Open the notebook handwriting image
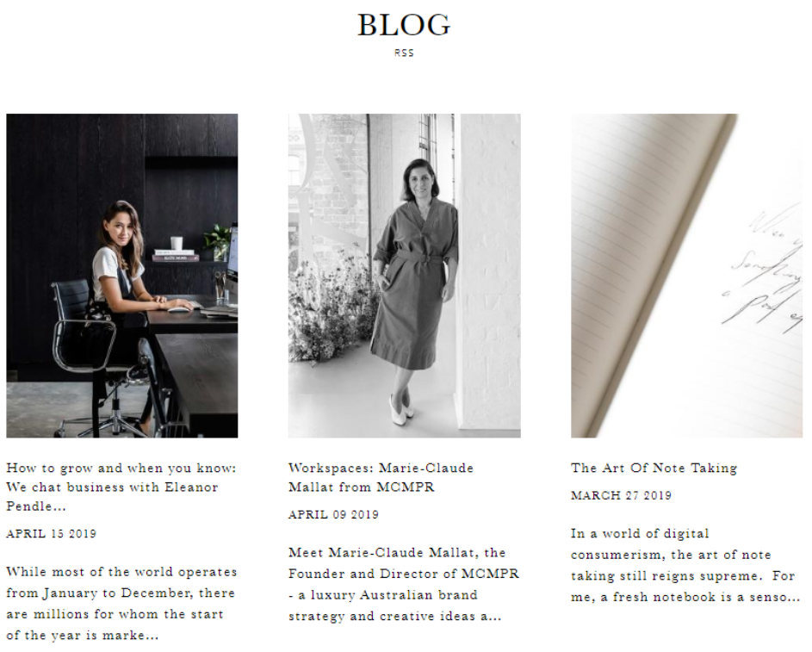Screen dimensions: 812x652 pos(686,276)
